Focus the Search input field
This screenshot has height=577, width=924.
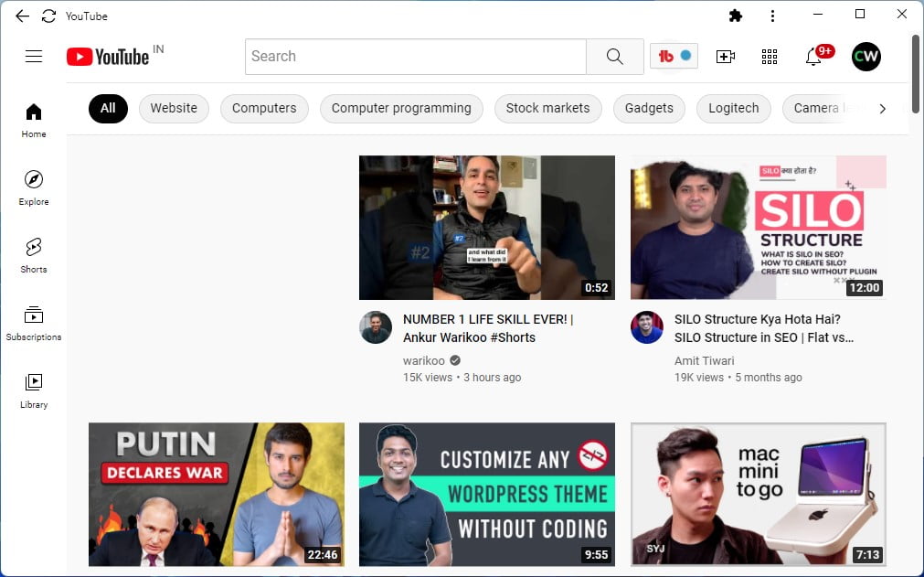click(x=416, y=56)
